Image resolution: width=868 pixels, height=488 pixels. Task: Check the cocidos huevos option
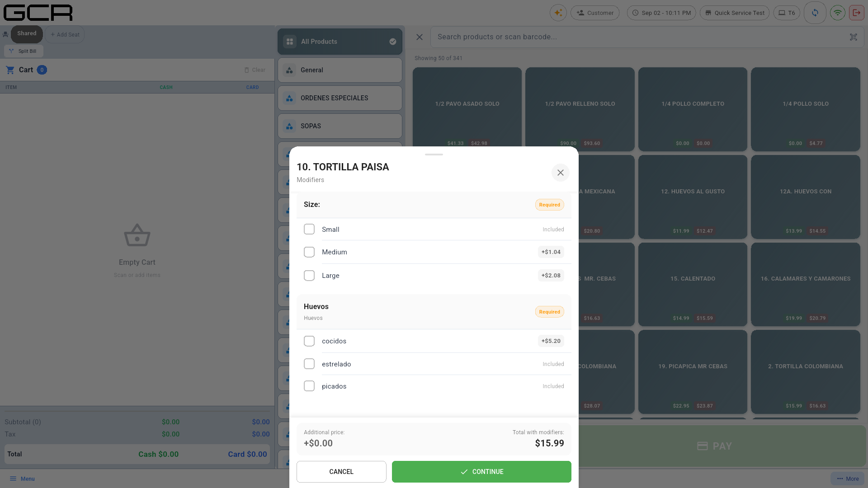pyautogui.click(x=309, y=341)
